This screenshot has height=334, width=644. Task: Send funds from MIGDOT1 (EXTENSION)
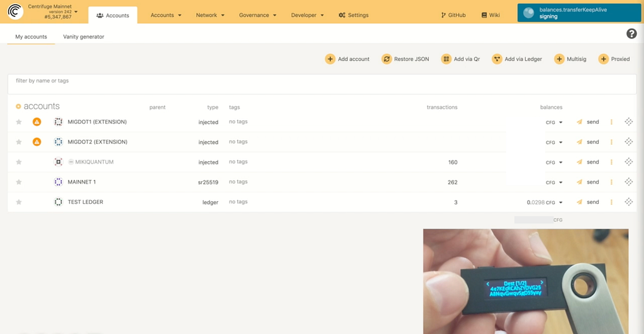pyautogui.click(x=588, y=122)
